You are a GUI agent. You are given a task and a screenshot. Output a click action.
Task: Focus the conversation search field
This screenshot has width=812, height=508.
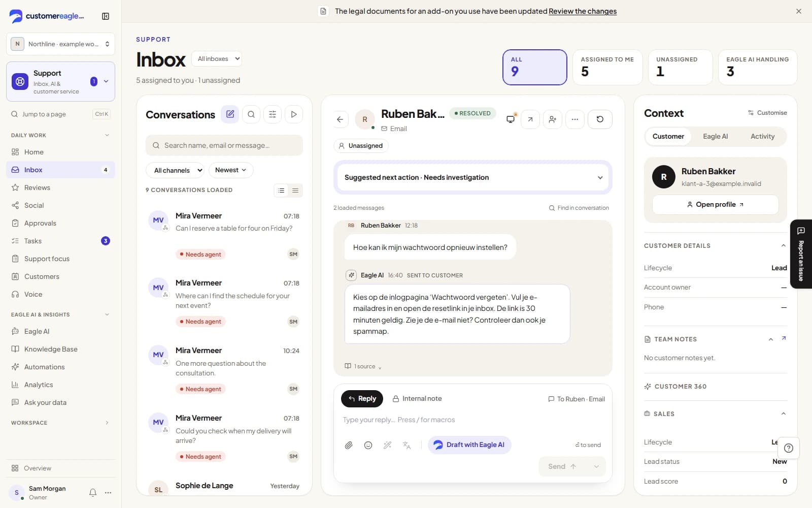tap(224, 145)
